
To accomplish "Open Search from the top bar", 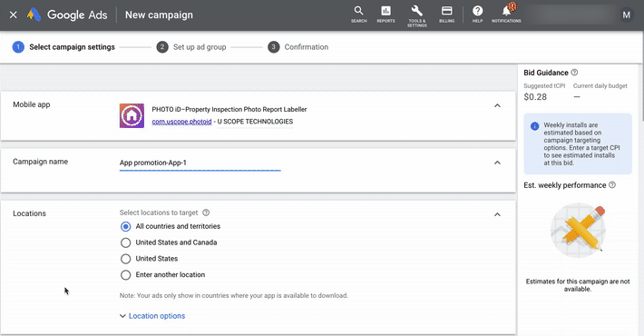I will [x=358, y=15].
